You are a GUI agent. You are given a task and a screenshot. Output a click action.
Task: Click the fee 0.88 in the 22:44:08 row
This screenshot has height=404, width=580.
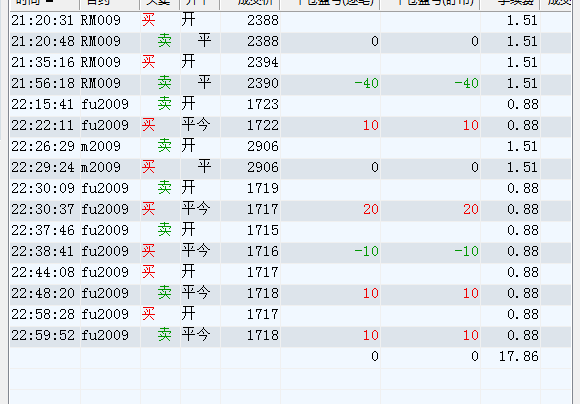click(522, 272)
